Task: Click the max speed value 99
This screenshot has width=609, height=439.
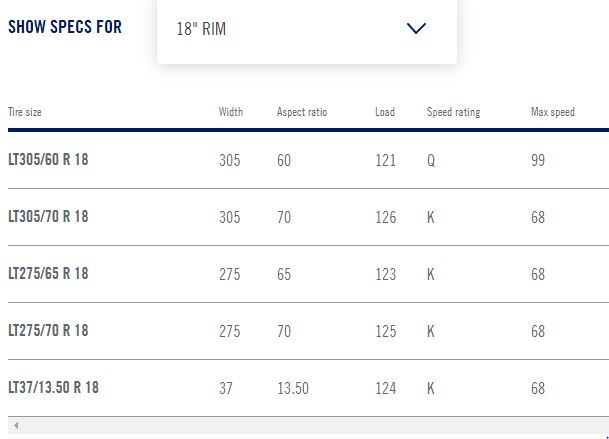Action: click(x=538, y=160)
